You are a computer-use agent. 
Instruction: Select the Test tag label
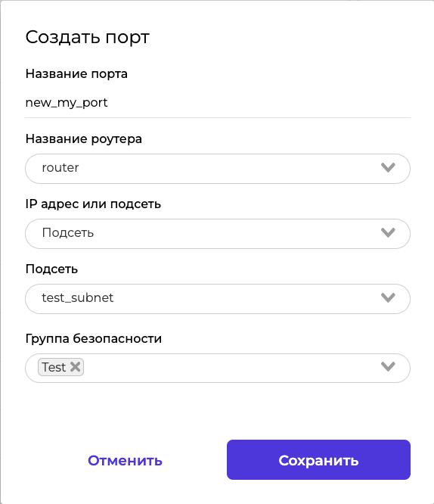click(54, 367)
